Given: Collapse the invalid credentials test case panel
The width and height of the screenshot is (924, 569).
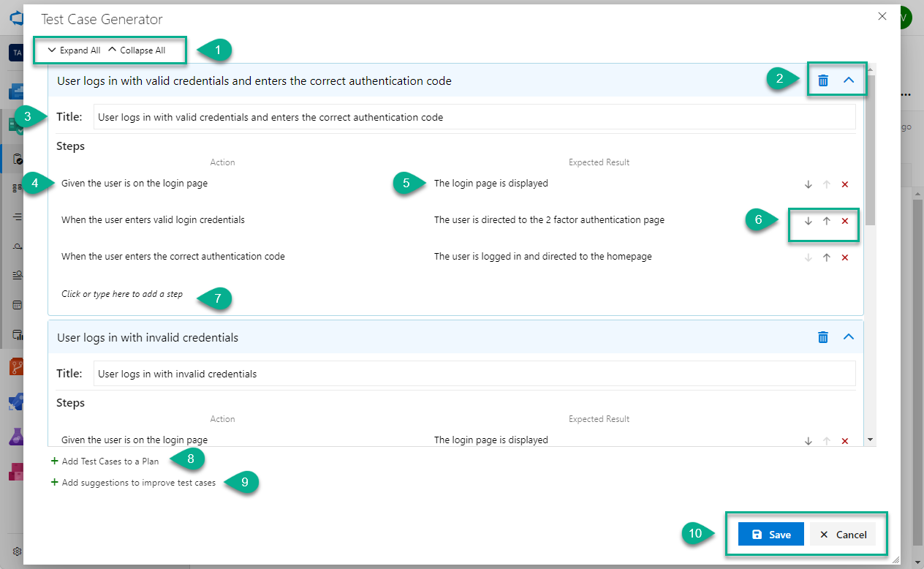Looking at the screenshot, I should click(849, 337).
